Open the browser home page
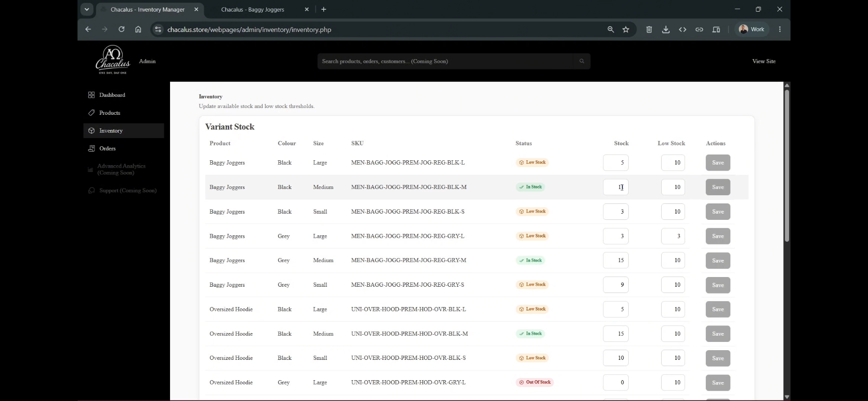This screenshot has width=868, height=401. click(139, 30)
